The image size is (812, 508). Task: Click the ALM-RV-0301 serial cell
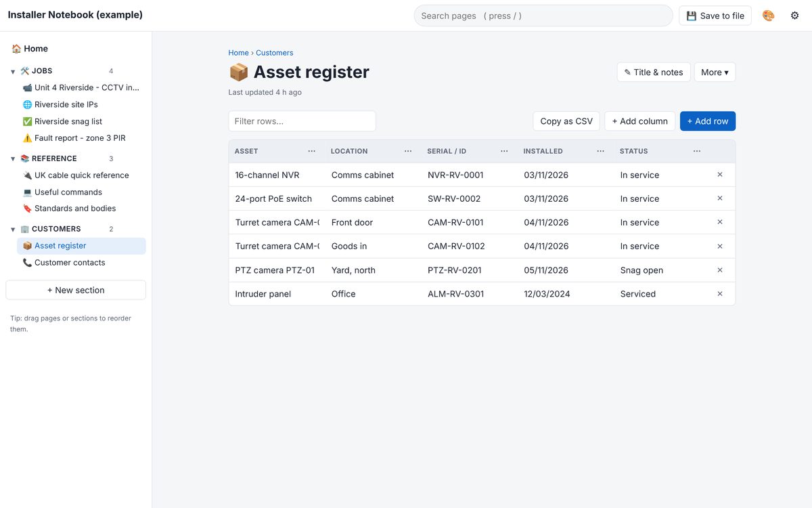(x=470, y=294)
